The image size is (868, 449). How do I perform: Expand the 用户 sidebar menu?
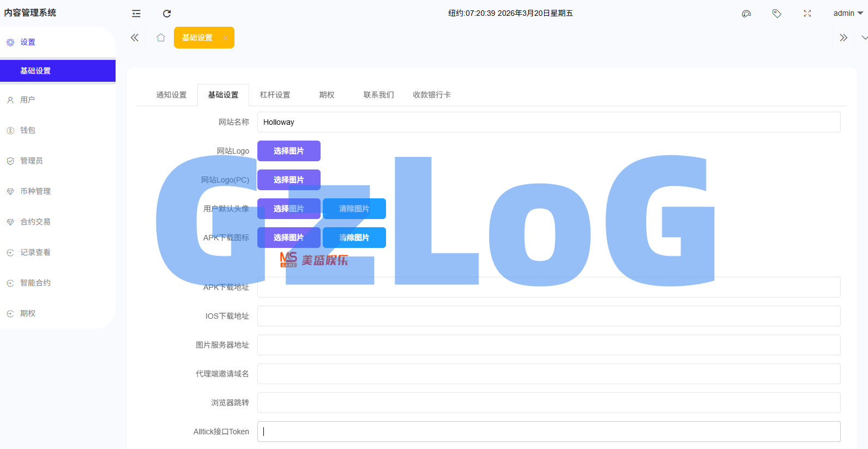(28, 100)
